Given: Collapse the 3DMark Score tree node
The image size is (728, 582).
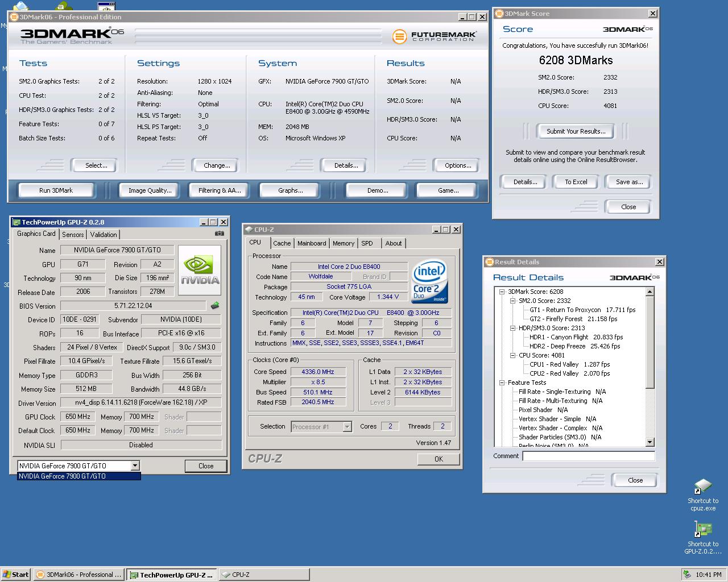Looking at the screenshot, I should pos(502,292).
